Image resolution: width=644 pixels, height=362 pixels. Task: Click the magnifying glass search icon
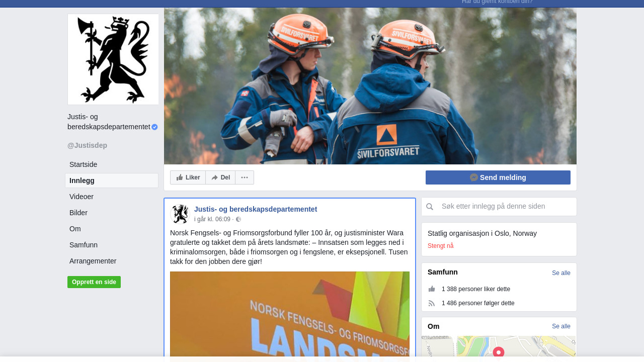point(430,207)
